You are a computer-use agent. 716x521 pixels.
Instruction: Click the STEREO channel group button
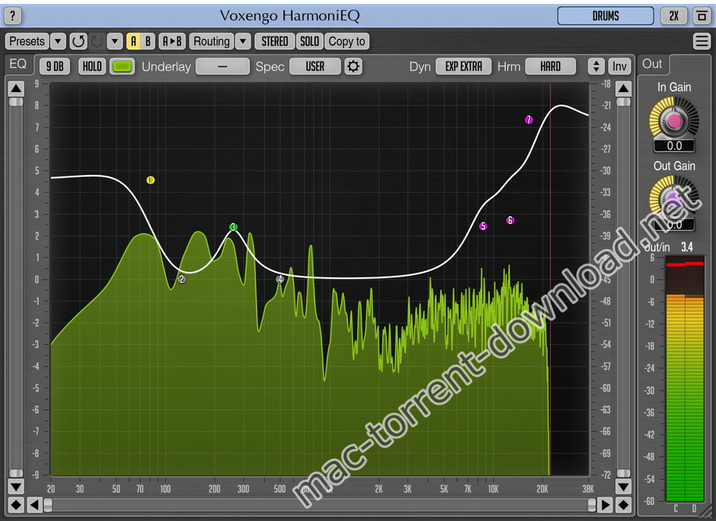(274, 42)
